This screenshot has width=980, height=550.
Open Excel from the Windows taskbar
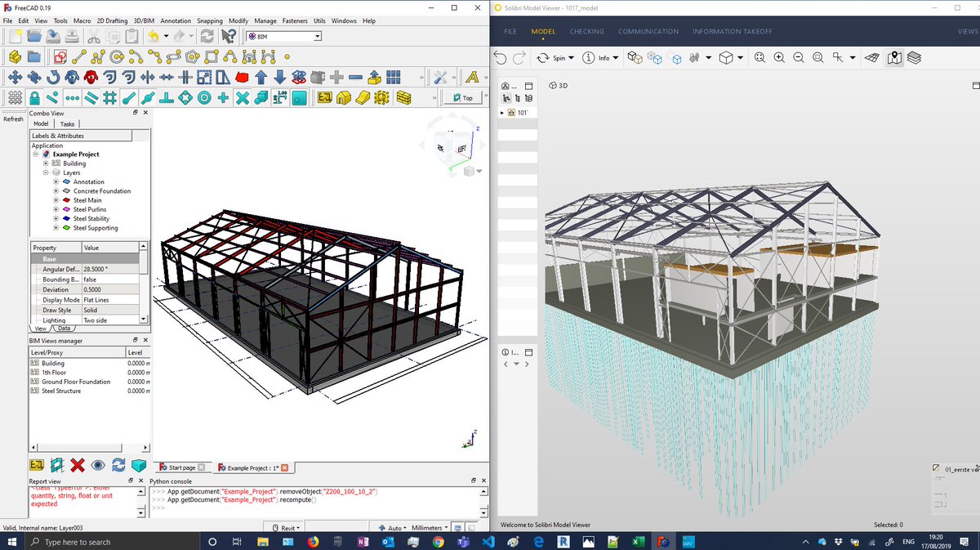(x=638, y=542)
